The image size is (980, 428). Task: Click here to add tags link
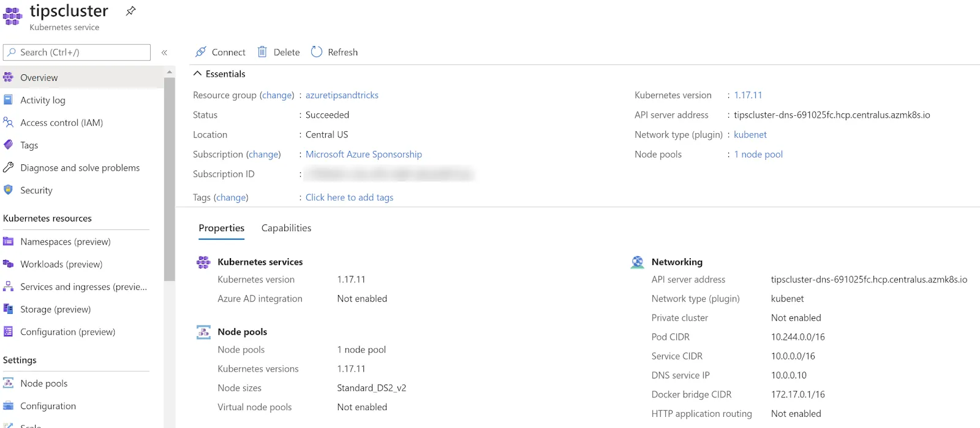349,197
